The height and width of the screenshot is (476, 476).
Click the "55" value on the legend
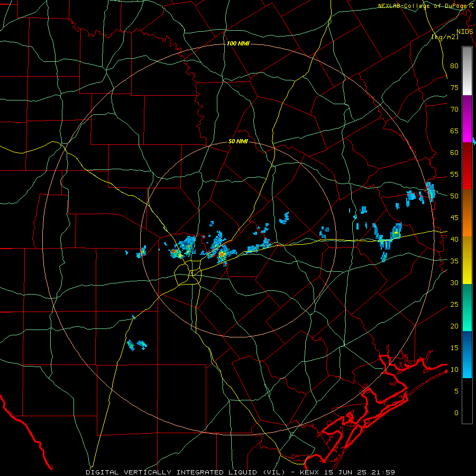click(x=454, y=174)
